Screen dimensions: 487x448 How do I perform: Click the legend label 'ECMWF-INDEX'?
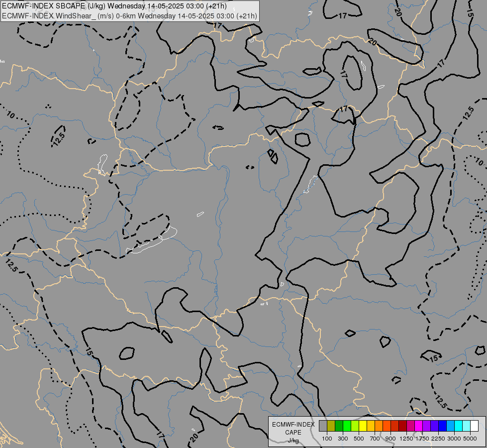point(293,425)
